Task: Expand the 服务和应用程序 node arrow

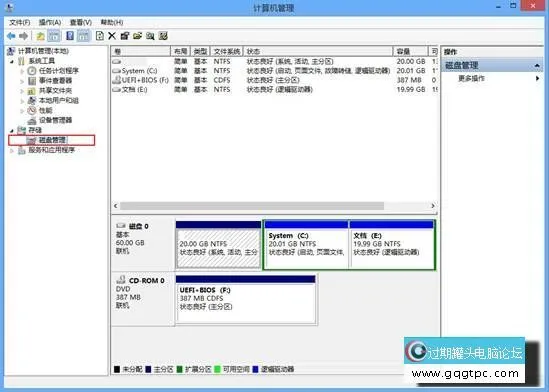Action: point(12,150)
